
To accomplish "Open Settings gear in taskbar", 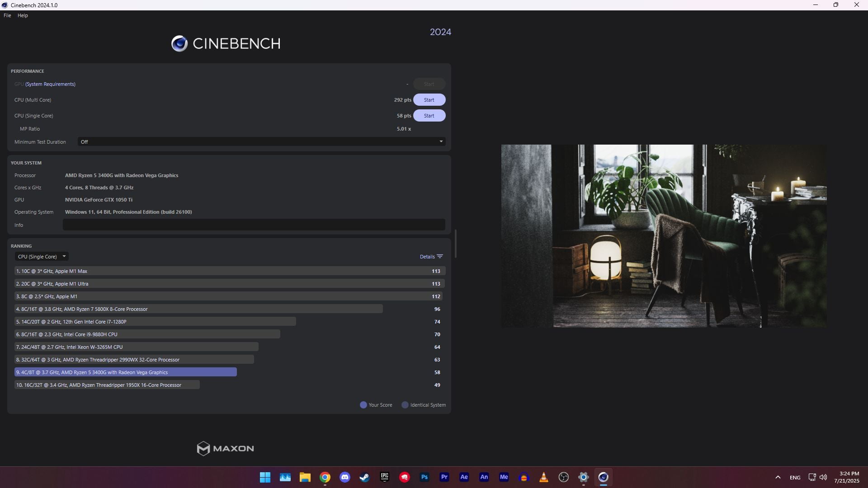I will (x=584, y=477).
